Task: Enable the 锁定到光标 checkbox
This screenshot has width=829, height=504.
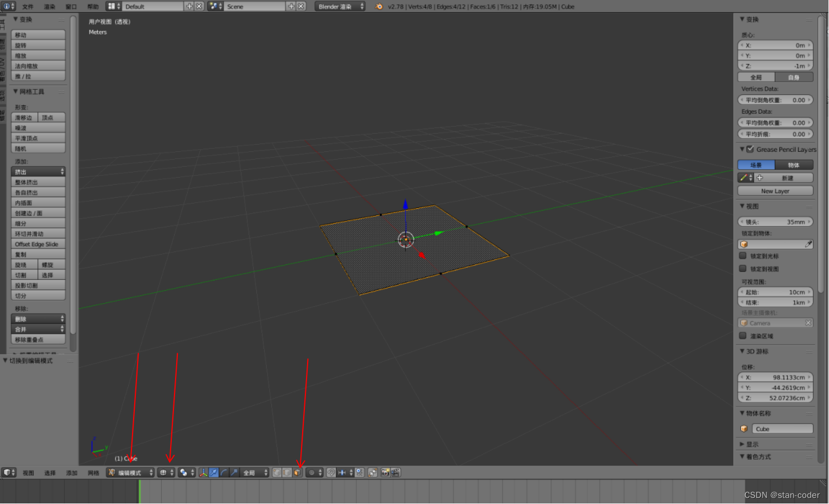Action: (x=743, y=256)
